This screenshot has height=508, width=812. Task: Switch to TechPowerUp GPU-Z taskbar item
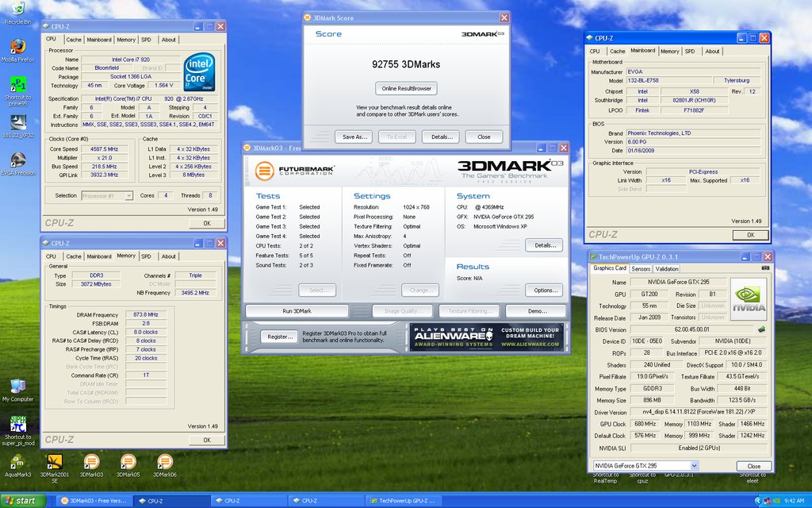tap(402, 501)
